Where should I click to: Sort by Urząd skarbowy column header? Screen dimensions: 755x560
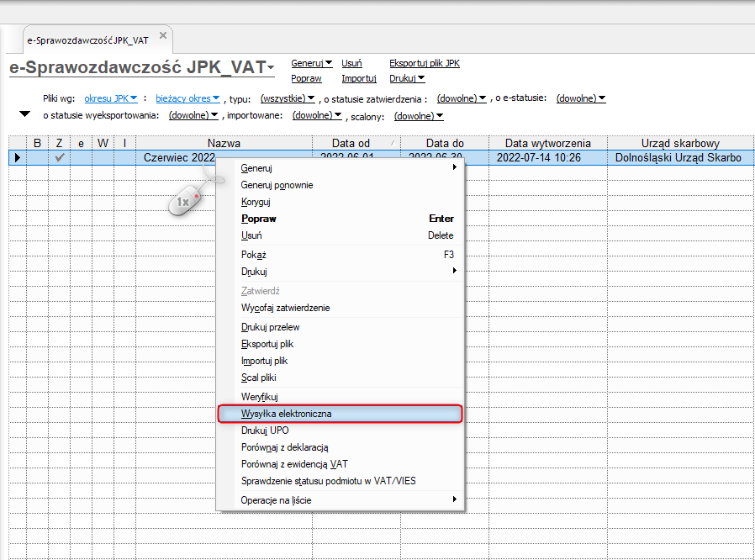[680, 143]
